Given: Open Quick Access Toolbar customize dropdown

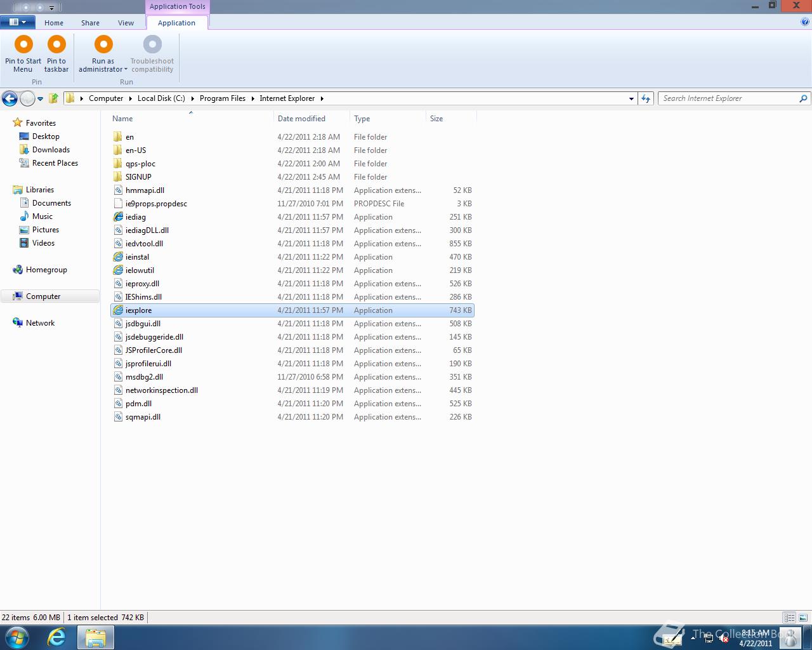Looking at the screenshot, I should coord(52,8).
